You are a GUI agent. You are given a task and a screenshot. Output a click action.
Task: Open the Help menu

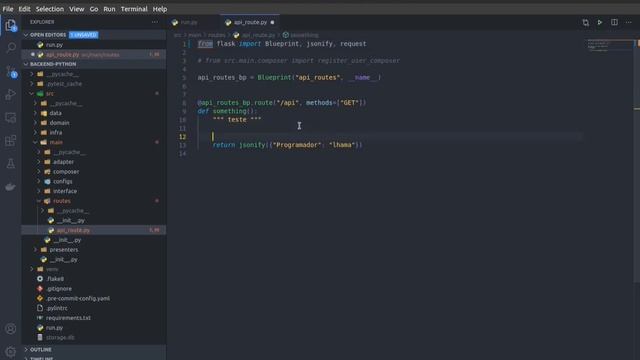pyautogui.click(x=160, y=9)
